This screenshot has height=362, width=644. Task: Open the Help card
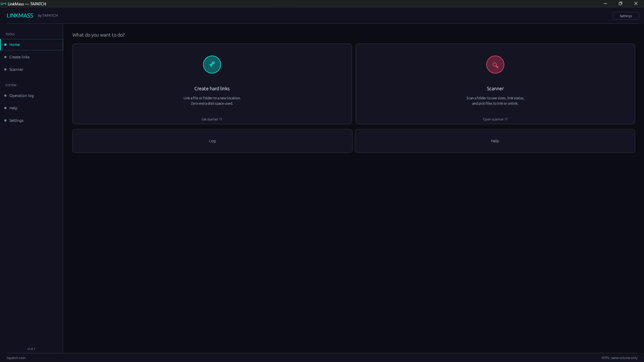pyautogui.click(x=495, y=141)
